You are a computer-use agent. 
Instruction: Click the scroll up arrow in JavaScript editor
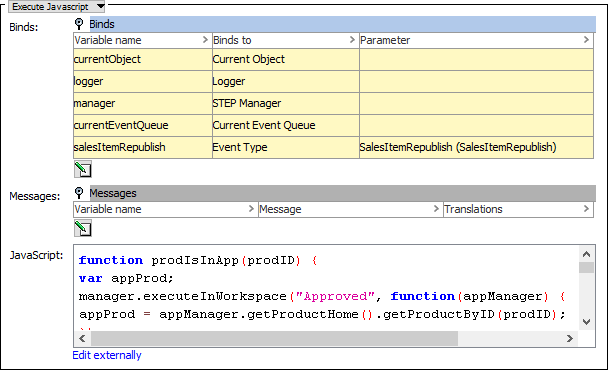(586, 254)
